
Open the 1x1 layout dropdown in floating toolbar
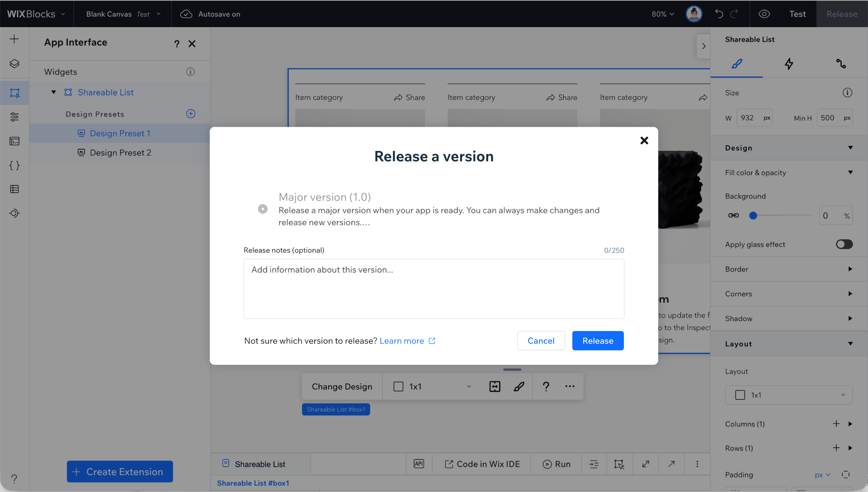point(433,387)
